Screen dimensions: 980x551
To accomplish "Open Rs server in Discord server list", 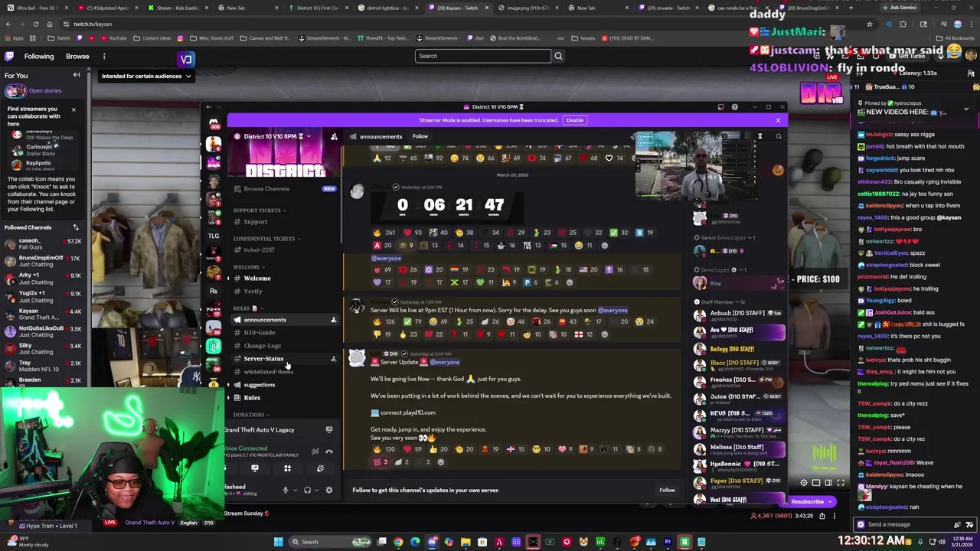I will (214, 291).
